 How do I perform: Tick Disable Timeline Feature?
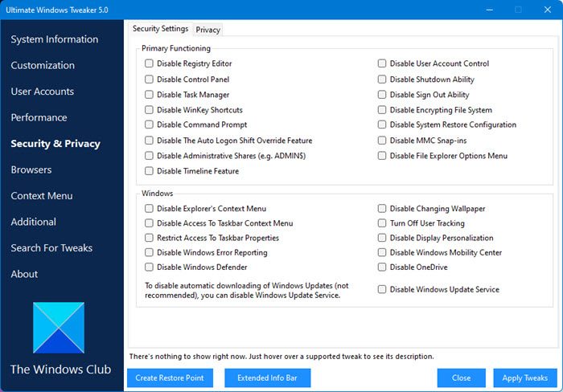point(149,171)
